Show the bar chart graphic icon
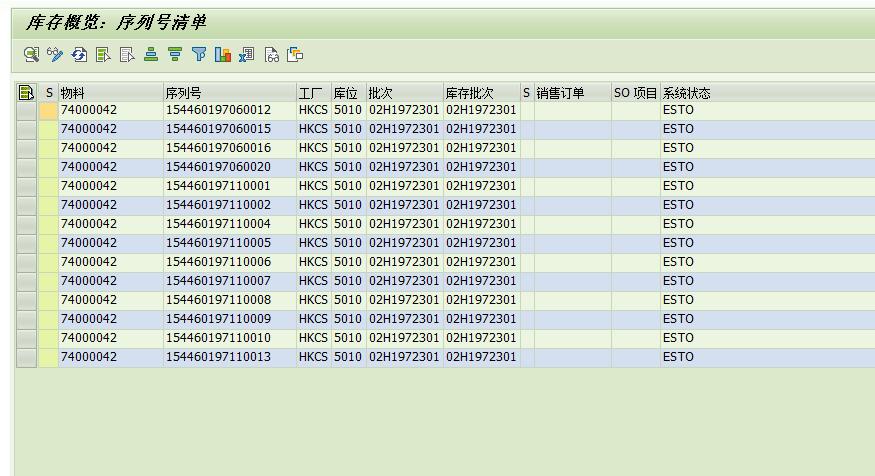The image size is (875, 476). (223, 55)
